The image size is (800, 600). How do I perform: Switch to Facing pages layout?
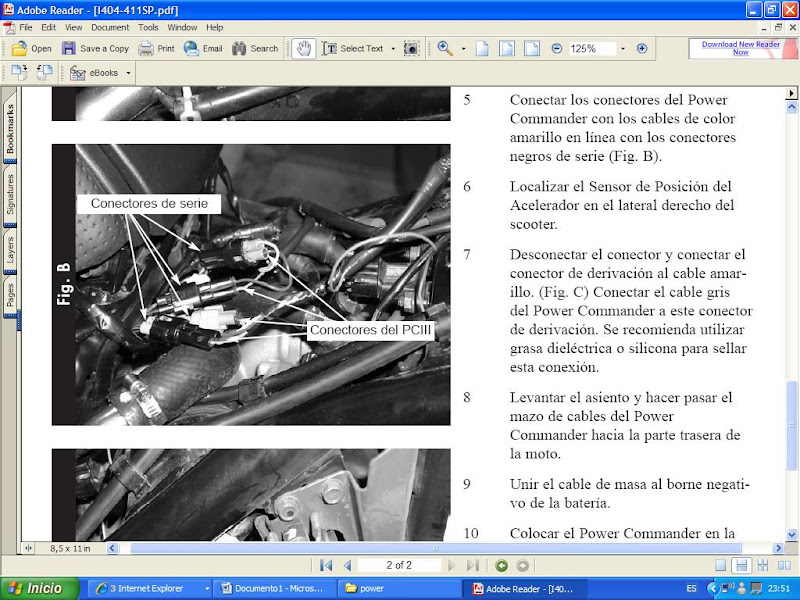pos(784,565)
